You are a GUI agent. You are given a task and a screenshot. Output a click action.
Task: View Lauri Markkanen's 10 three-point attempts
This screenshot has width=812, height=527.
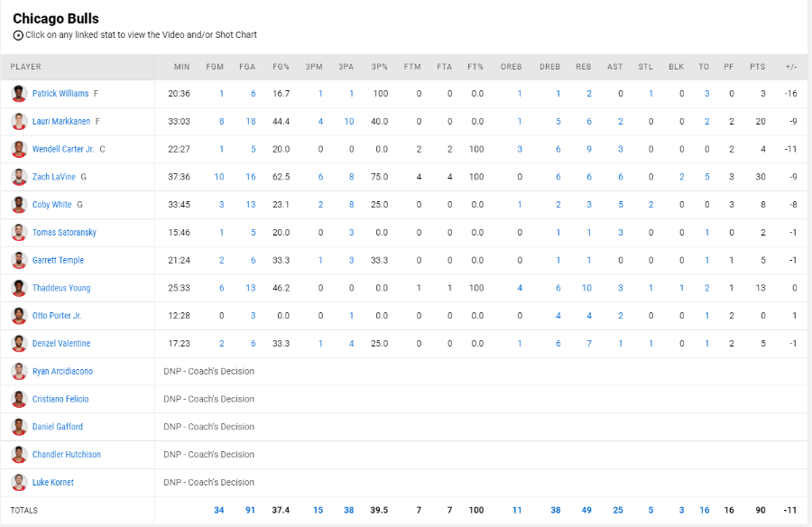coord(349,121)
